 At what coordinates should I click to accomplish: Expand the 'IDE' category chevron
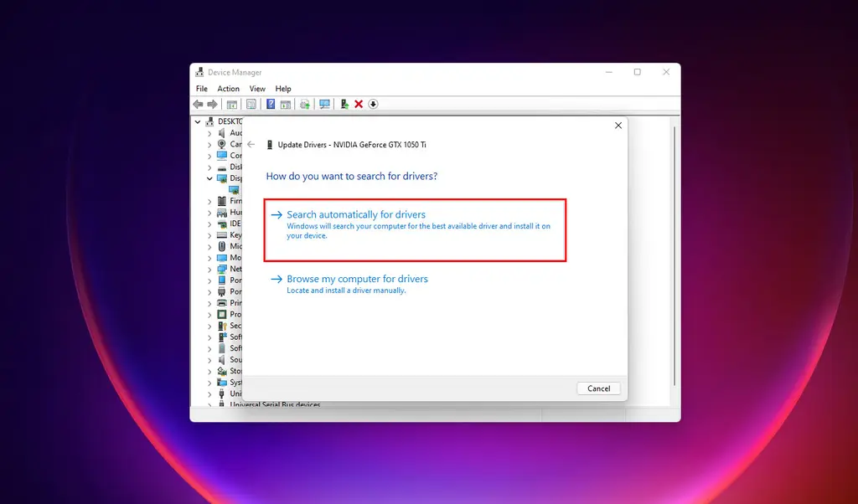point(209,224)
